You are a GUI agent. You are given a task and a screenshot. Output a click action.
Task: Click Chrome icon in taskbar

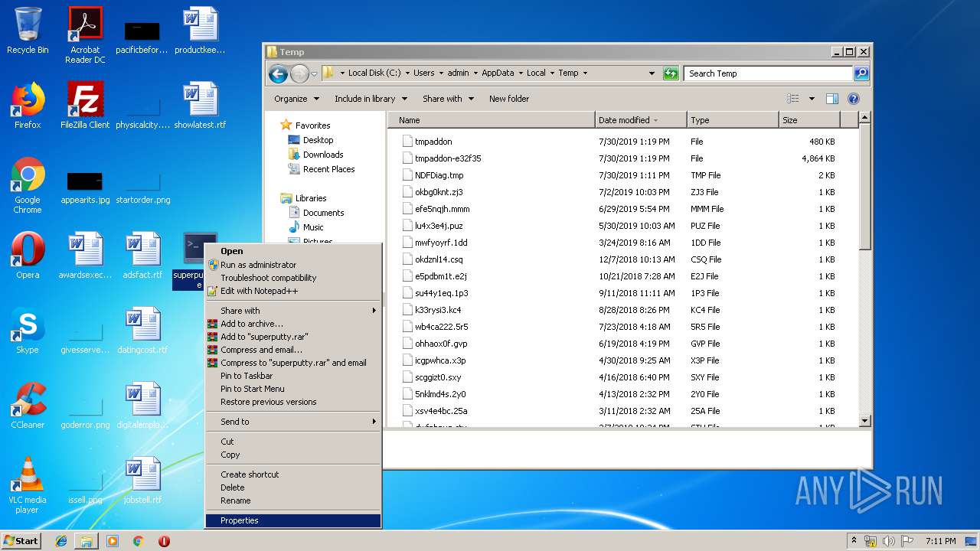click(x=138, y=541)
